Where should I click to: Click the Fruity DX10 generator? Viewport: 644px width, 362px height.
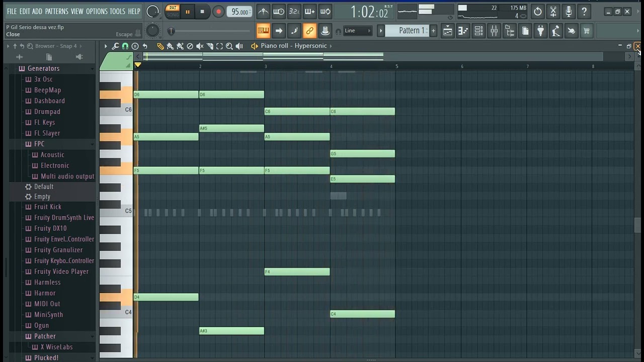[x=50, y=228]
